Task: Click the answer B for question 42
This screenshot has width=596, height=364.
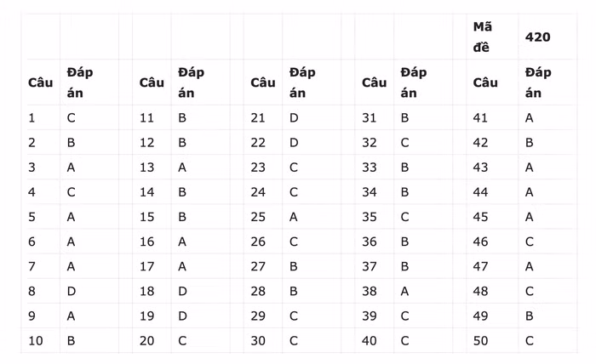Action: pyautogui.click(x=530, y=143)
